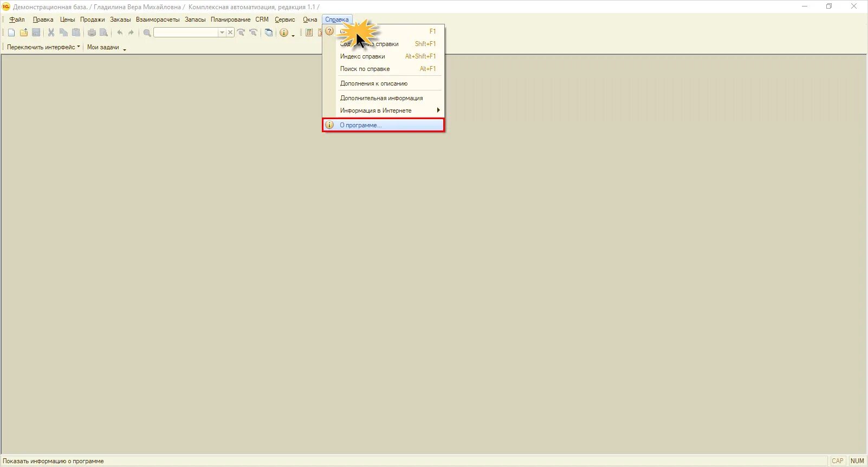868x467 pixels.
Task: Open the Планирование menu
Action: pos(230,20)
